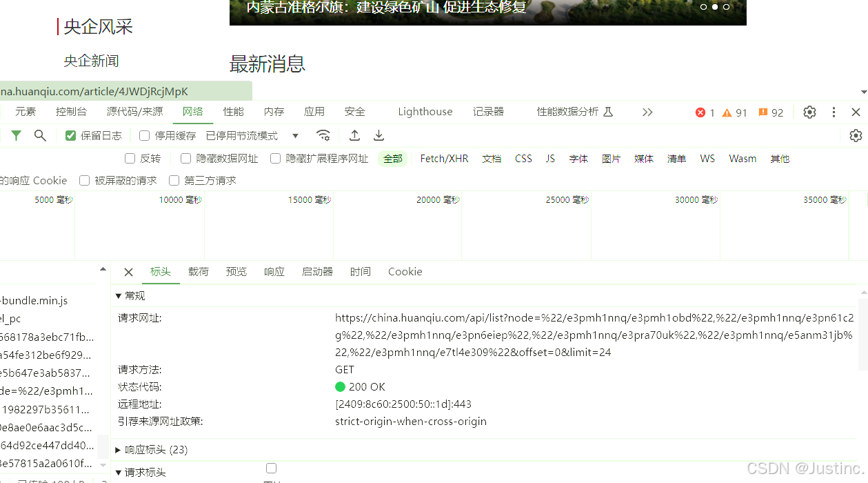This screenshot has height=483, width=868.
Task: Filter requests by 图片
Action: (611, 159)
